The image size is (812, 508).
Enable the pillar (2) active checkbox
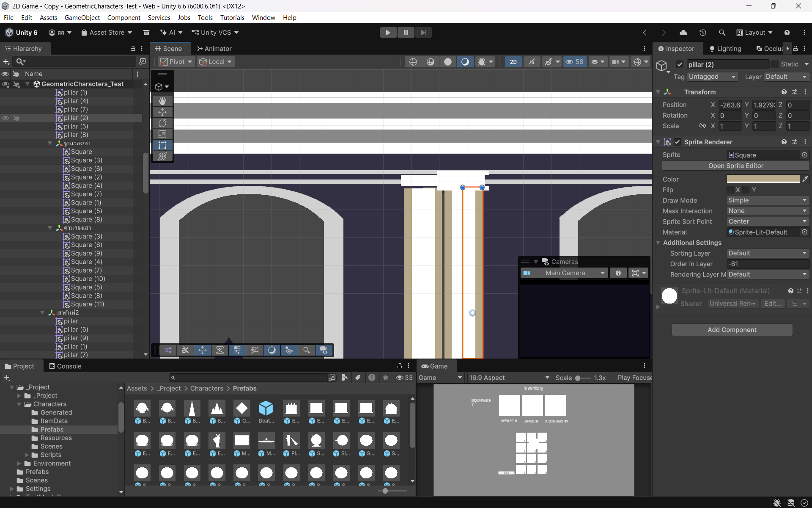(680, 64)
